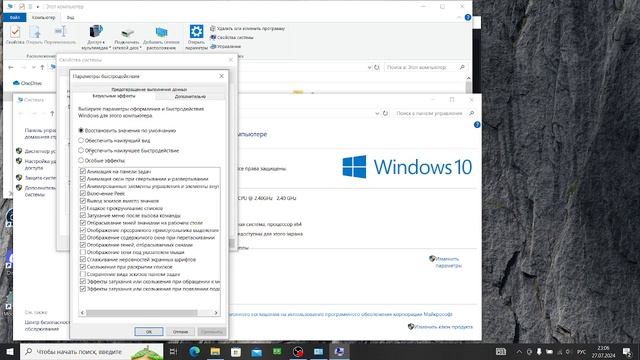This screenshot has width=640, height=360.
Task: Launch Microsoft Edge from taskbar
Action: (x=195, y=351)
